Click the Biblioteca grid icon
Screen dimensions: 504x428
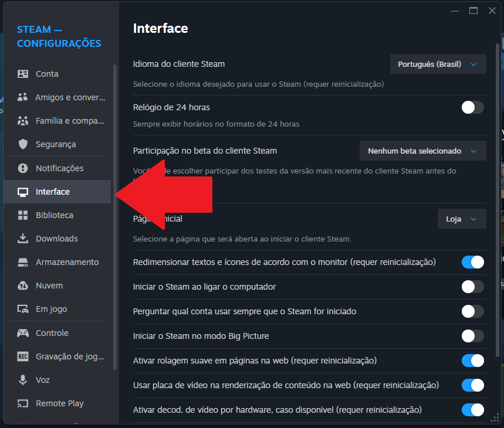click(x=23, y=215)
